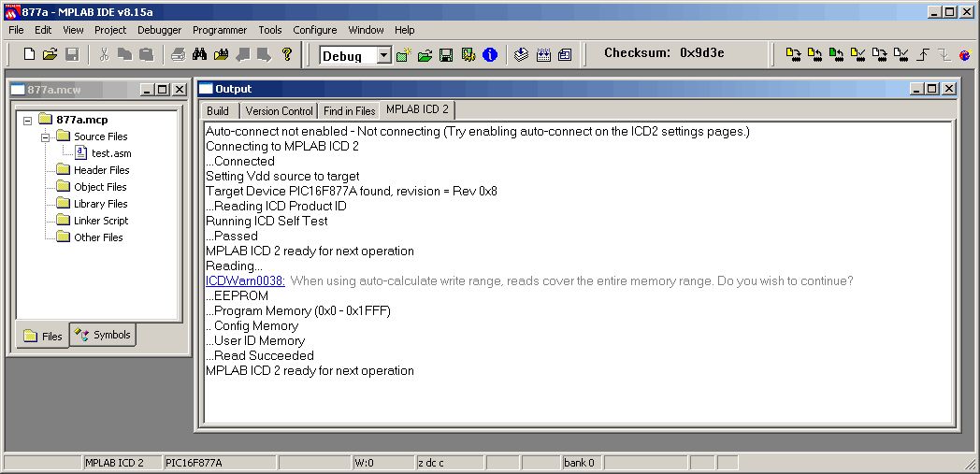Select test.asm in the project tree

(x=111, y=153)
